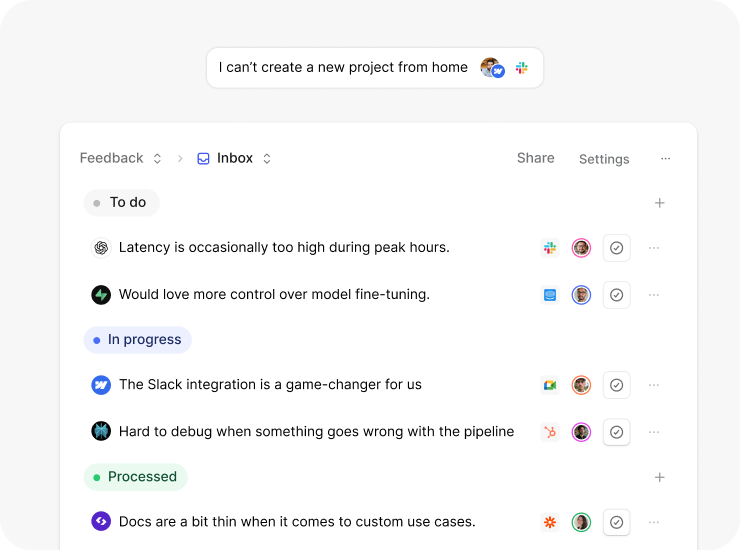Toggle checkmark on Docs are a bit thin item
The width and height of the screenshot is (740, 550).
point(617,522)
